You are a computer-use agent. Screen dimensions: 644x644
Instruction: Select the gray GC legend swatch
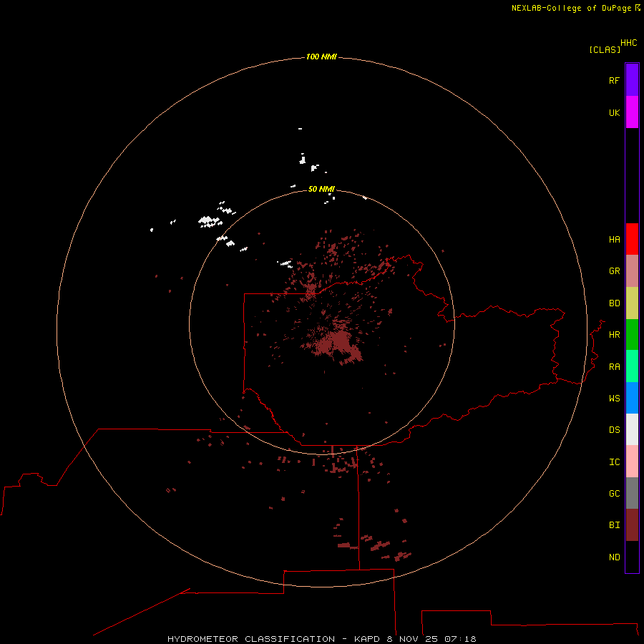pyautogui.click(x=632, y=493)
